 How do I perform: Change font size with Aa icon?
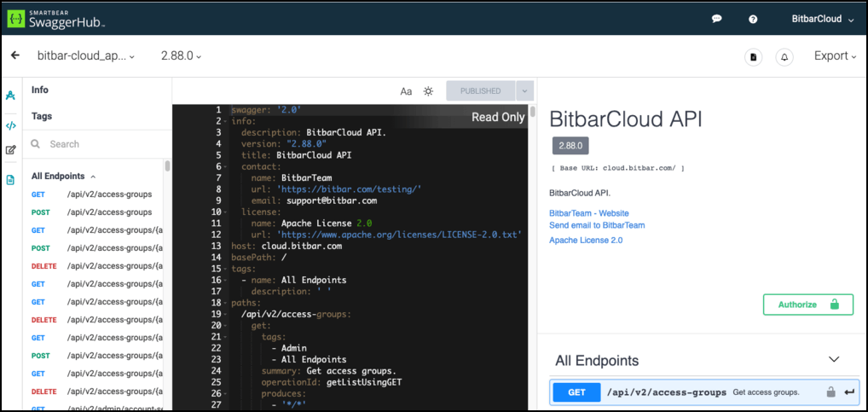[407, 91]
